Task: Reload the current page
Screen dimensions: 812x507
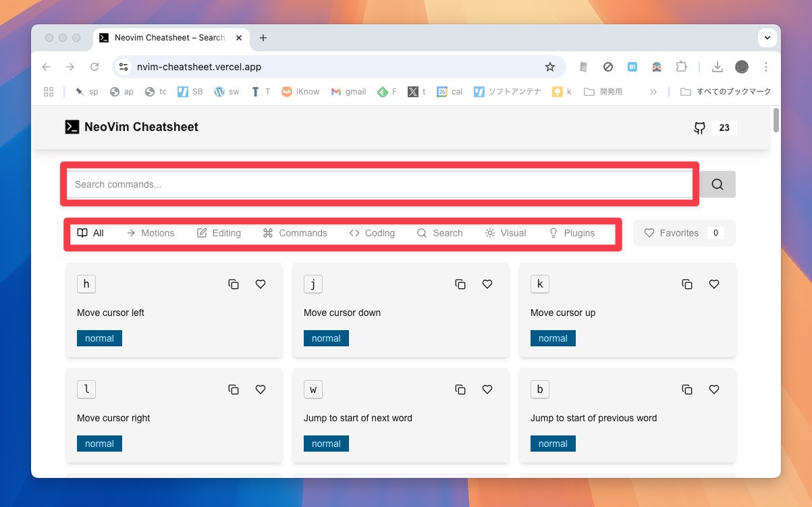Action: [94, 67]
